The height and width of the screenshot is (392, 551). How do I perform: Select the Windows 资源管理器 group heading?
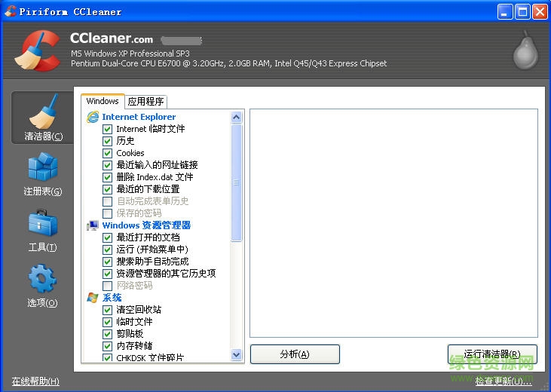[x=146, y=225]
